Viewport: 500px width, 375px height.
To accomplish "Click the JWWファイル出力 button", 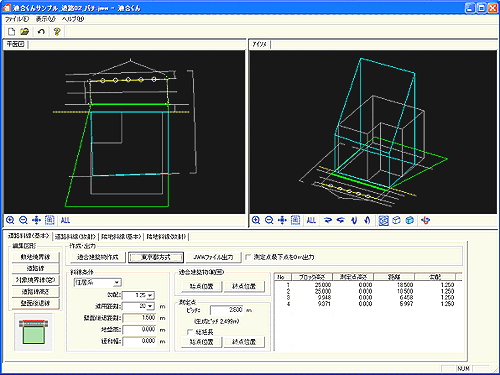I will click(214, 257).
